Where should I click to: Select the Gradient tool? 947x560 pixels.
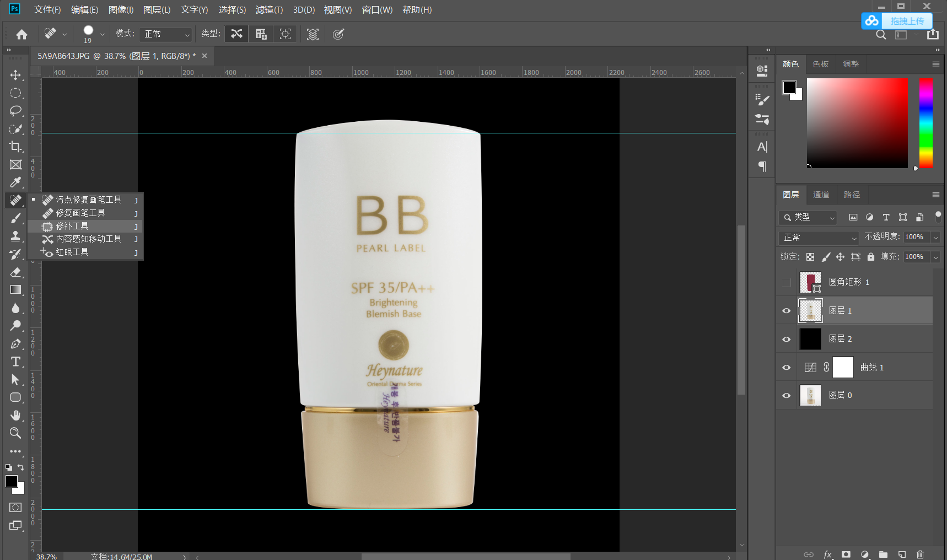click(x=15, y=290)
